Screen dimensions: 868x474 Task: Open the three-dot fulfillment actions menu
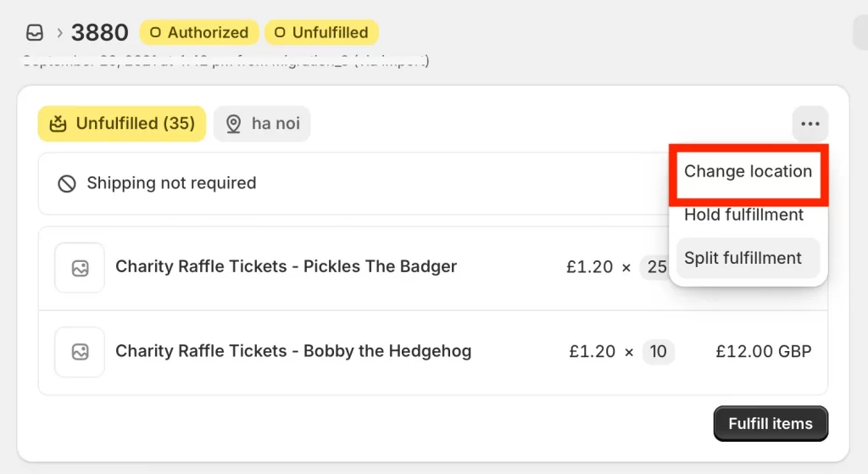[x=810, y=124]
